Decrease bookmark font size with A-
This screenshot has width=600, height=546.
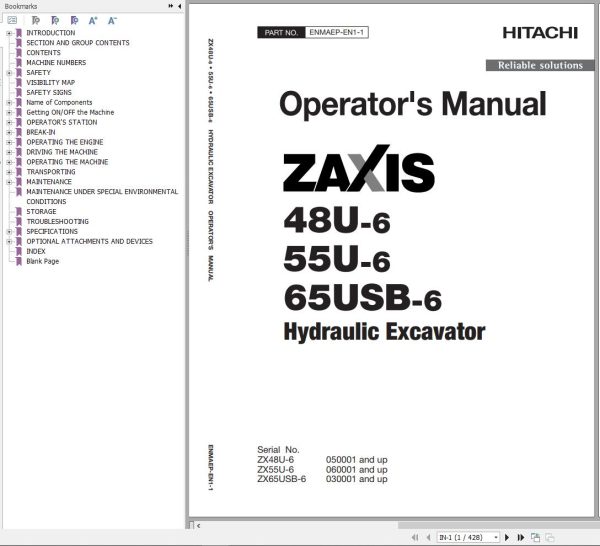[112, 20]
